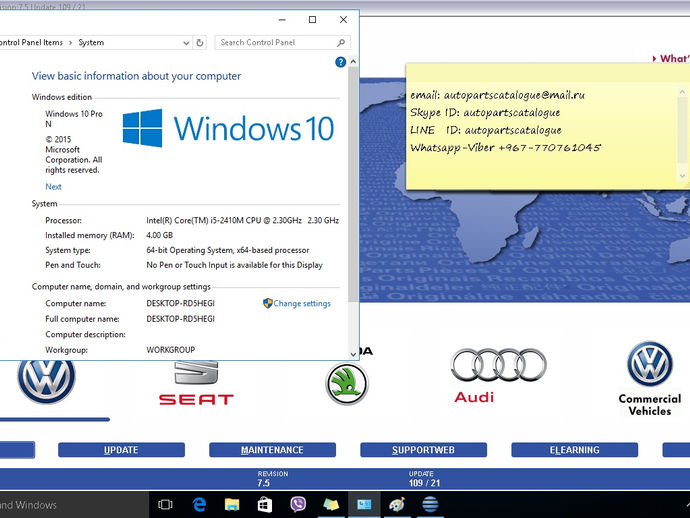Image resolution: width=690 pixels, height=518 pixels.
Task: Open the Volkswagen brand logo
Action: [x=46, y=381]
